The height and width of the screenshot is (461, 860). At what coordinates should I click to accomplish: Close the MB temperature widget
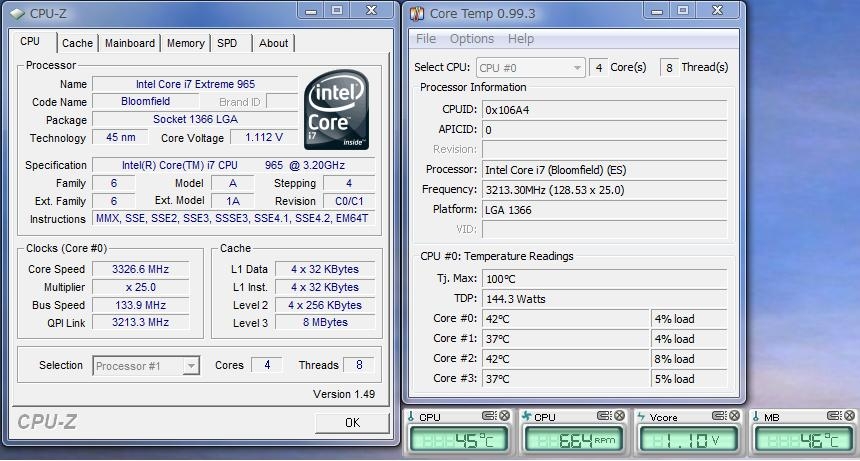tap(849, 416)
